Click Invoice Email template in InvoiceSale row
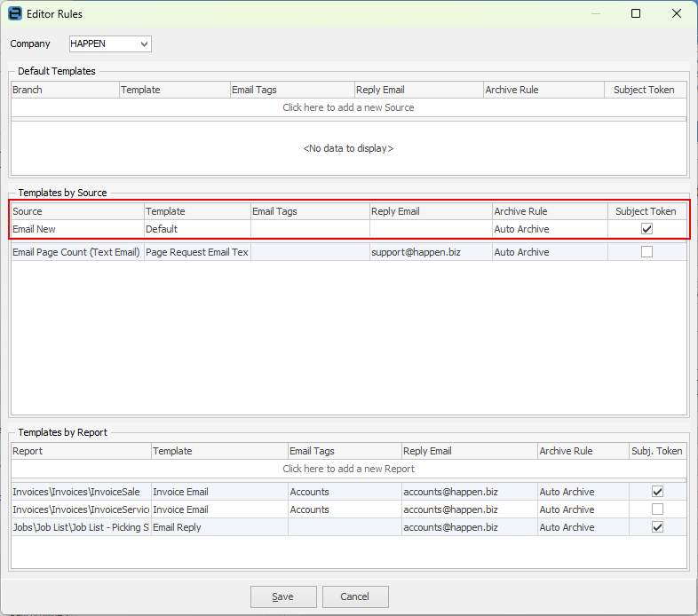Screen dimensions: 698x616 click(220, 492)
